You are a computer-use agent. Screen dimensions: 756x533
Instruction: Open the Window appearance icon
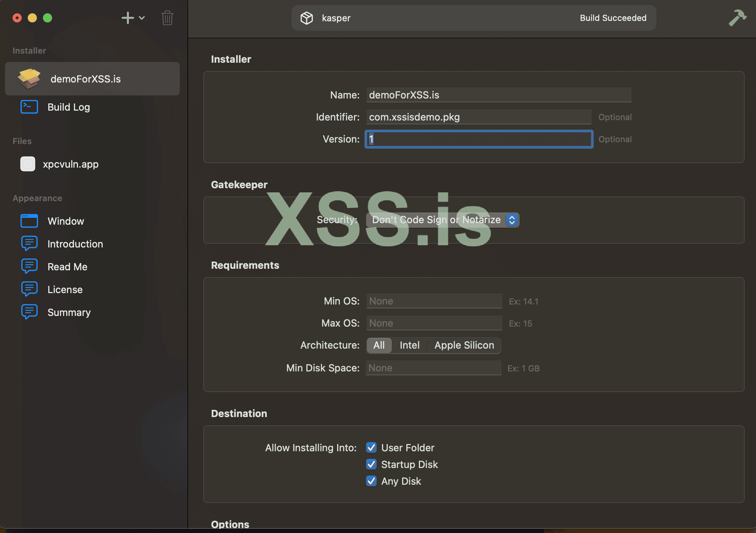tap(29, 221)
